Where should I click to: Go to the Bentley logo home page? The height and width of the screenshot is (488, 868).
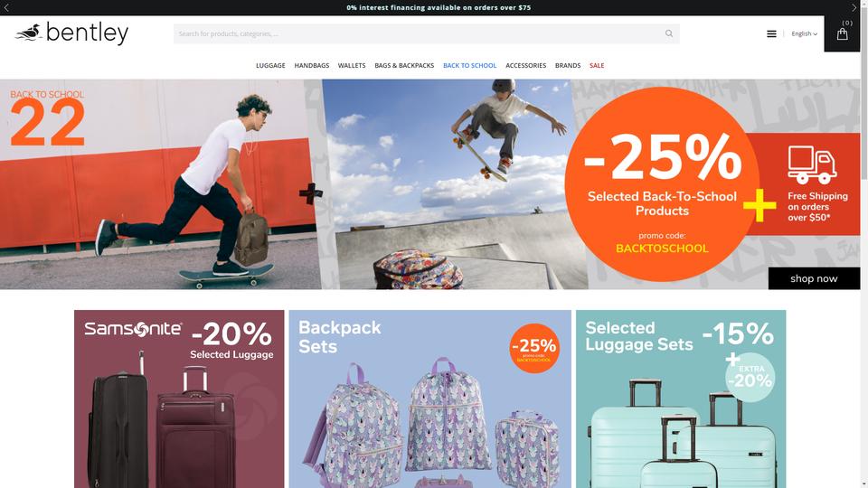pos(72,33)
